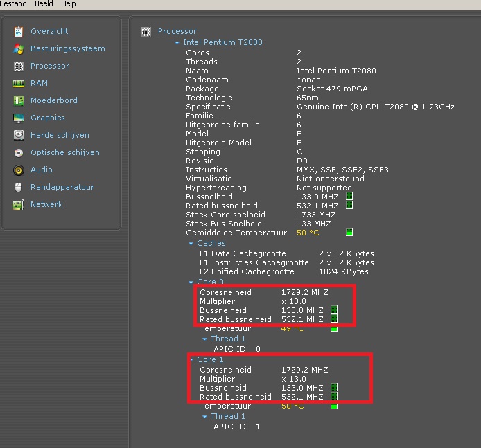This screenshot has height=448, width=481.
Task: Collapse Thread 1 under Core 1
Action: pos(204,416)
